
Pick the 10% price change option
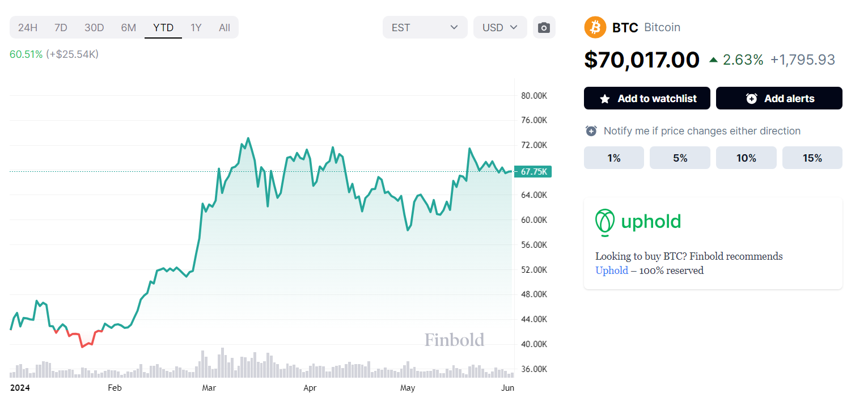746,158
